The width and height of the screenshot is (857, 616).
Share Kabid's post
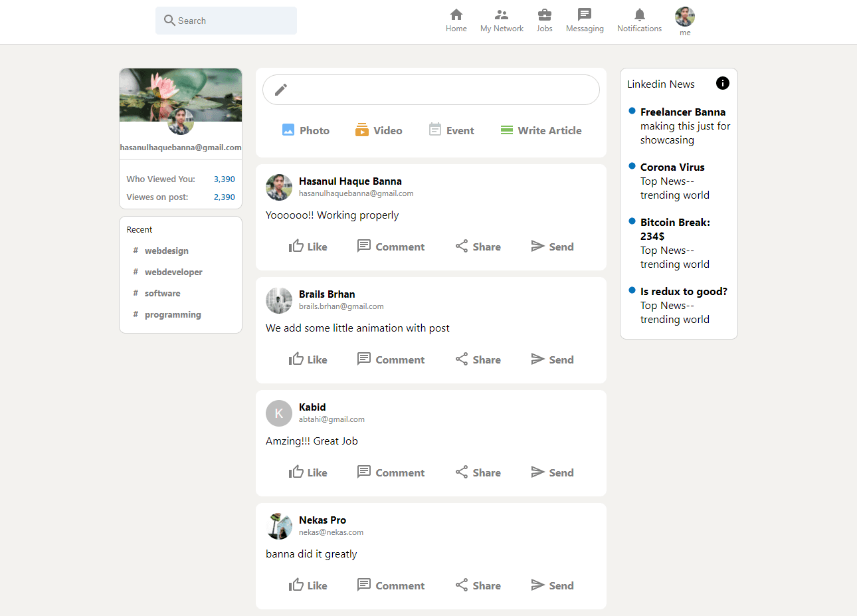[478, 472]
